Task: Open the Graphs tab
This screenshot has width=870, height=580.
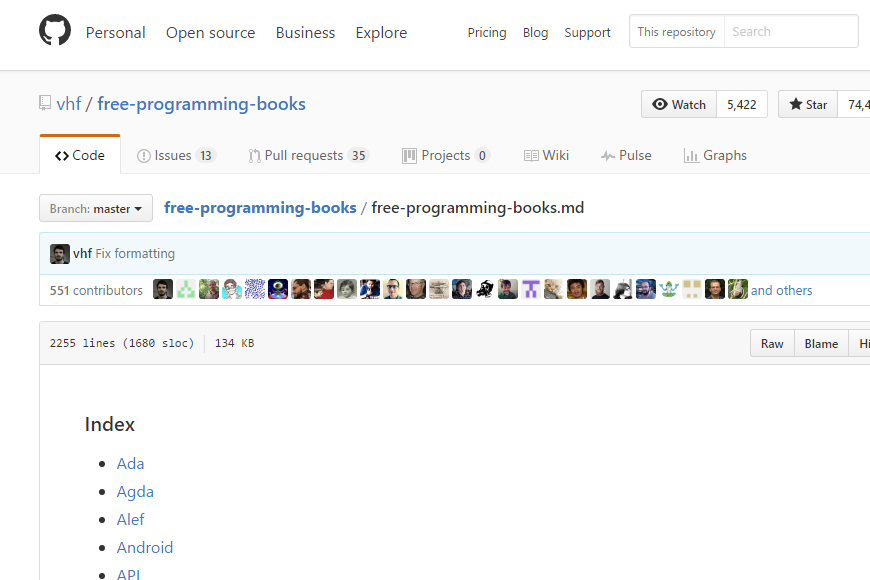Action: tap(715, 155)
